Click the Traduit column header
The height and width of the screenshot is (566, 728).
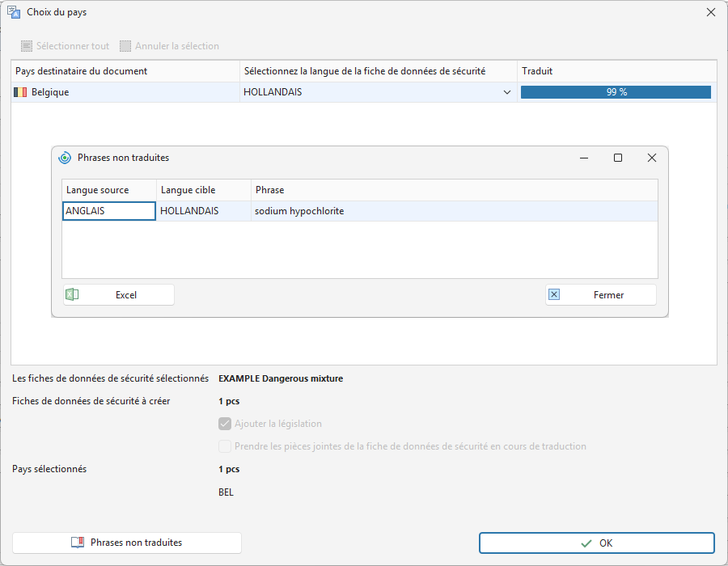pyautogui.click(x=617, y=71)
